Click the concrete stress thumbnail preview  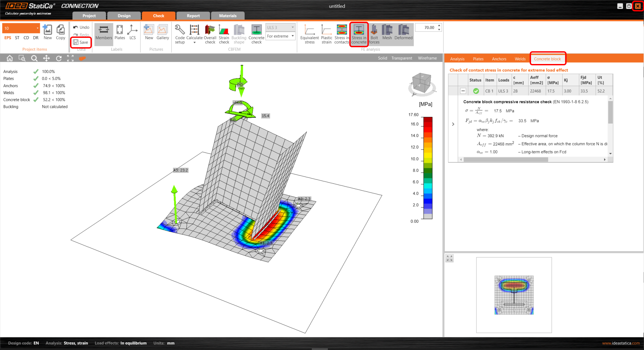click(514, 295)
